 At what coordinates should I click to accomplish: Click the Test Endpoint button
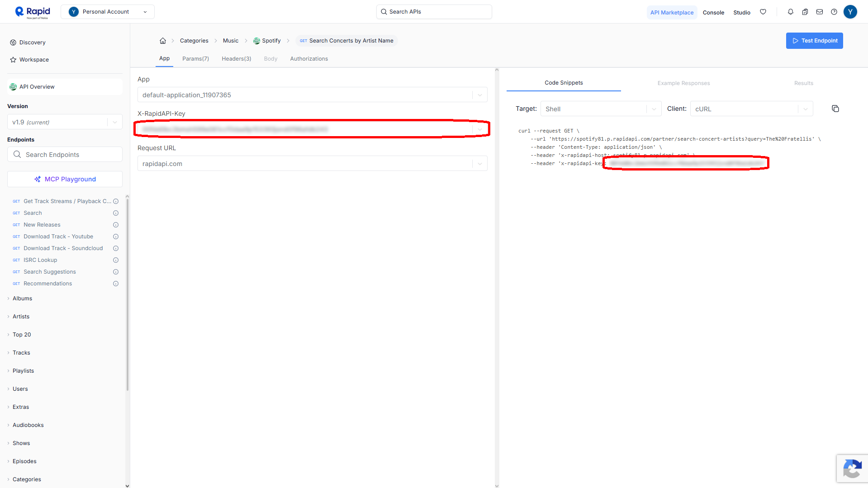tap(814, 41)
